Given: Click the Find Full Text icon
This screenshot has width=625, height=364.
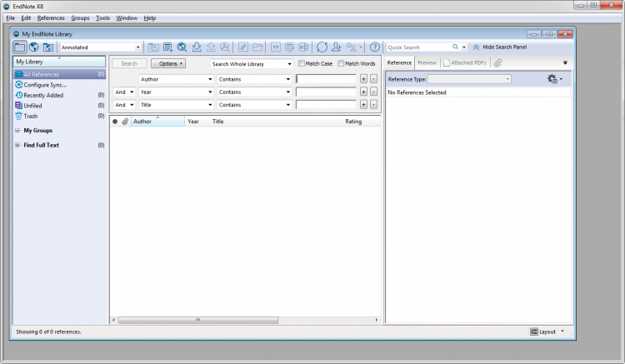Looking at the screenshot, I should pos(225,47).
